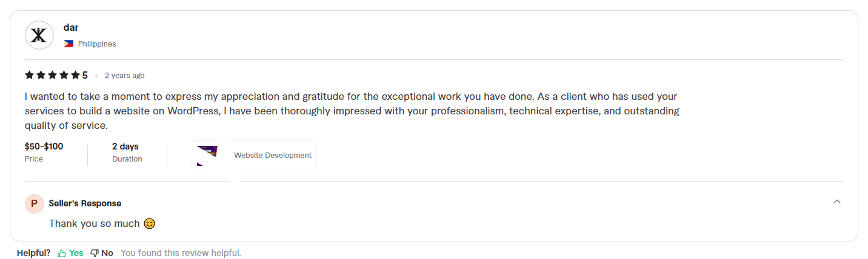
Task: Open the Website Development gig link
Action: [273, 156]
